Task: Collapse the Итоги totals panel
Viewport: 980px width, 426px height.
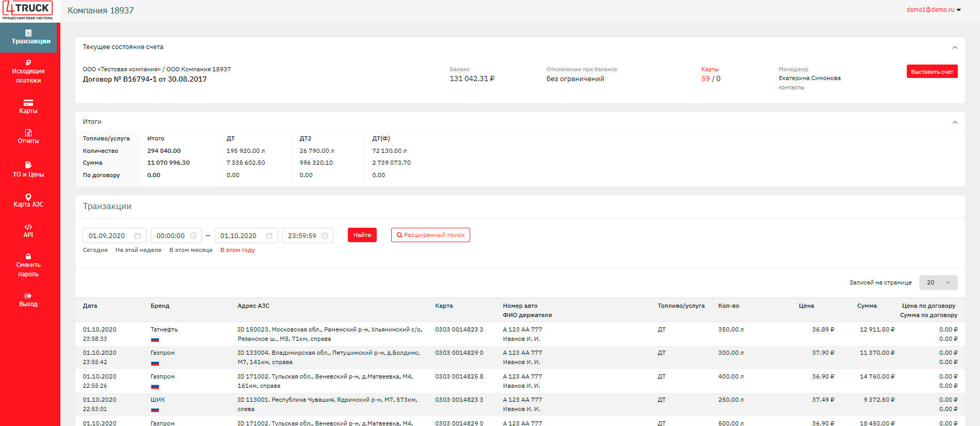Action: (x=955, y=122)
